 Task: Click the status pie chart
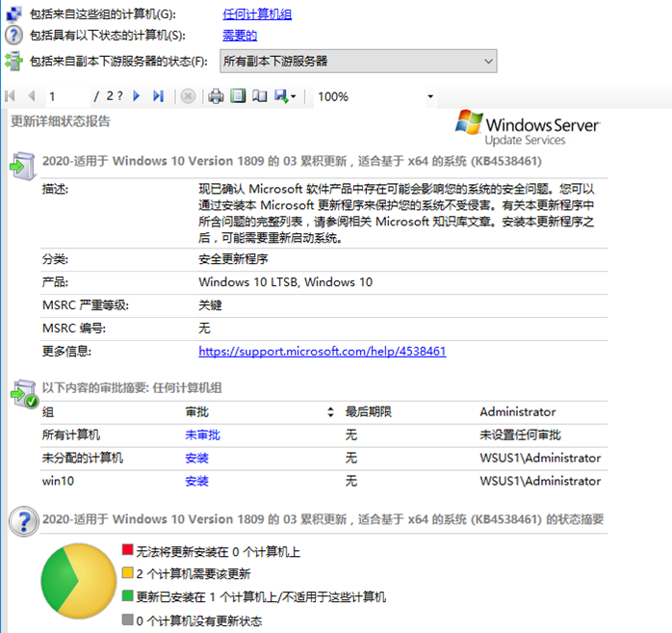click(x=79, y=581)
